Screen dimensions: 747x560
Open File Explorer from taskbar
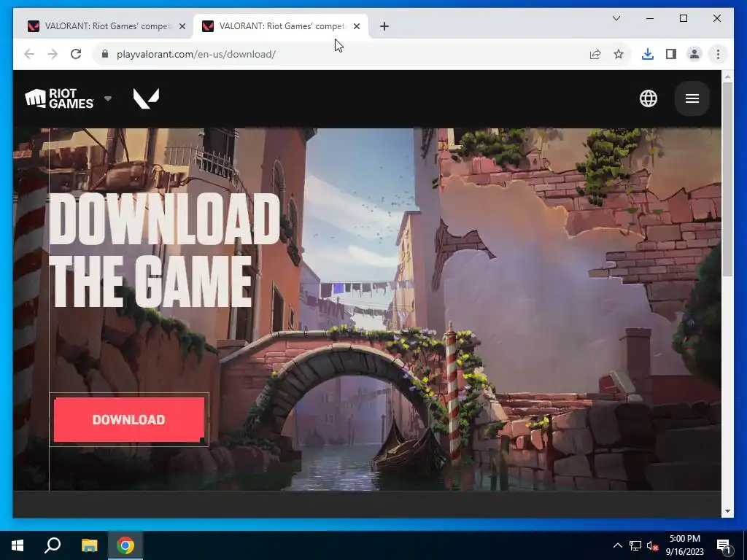click(x=89, y=545)
